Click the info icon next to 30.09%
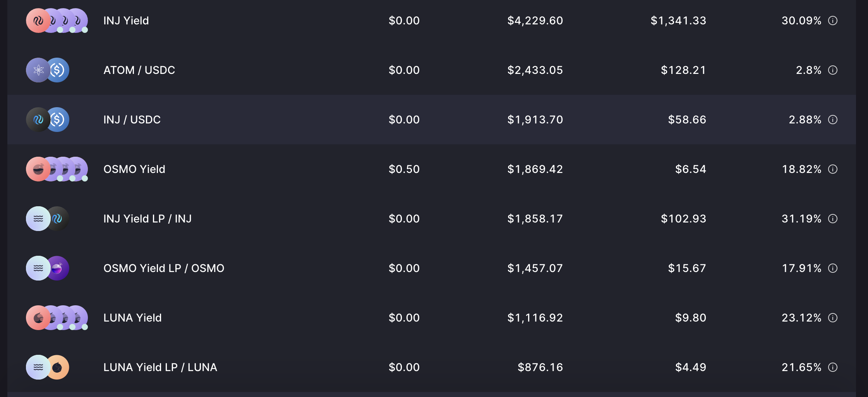The height and width of the screenshot is (397, 868). click(833, 21)
